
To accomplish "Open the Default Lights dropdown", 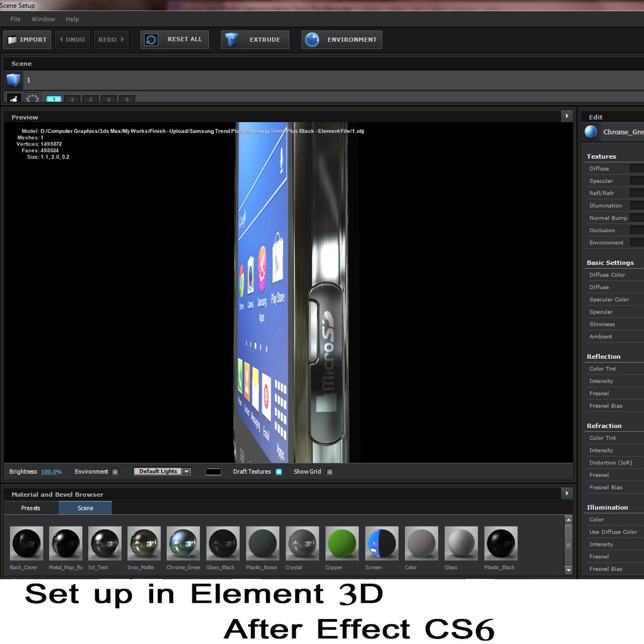I will [162, 471].
